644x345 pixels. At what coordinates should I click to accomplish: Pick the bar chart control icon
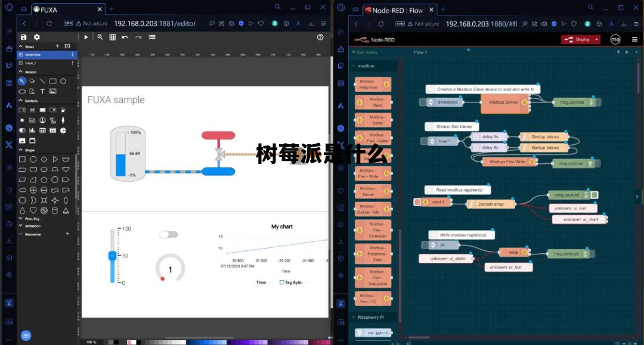click(32, 130)
